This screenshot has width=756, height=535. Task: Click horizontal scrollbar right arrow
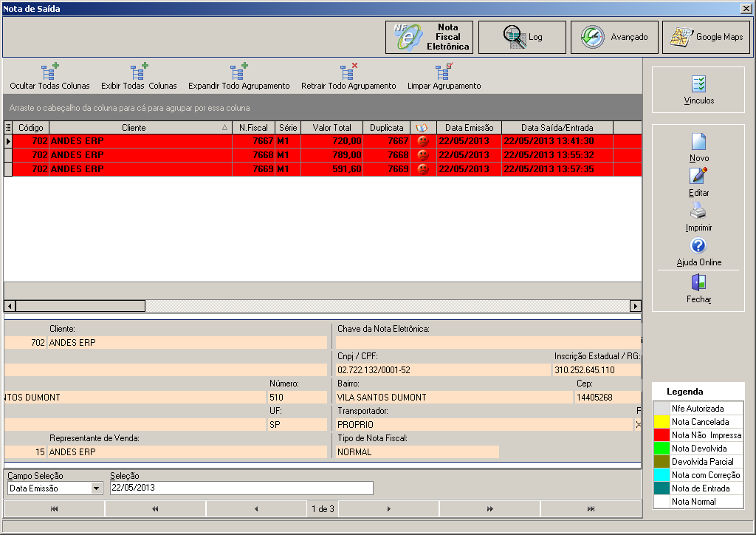point(636,306)
